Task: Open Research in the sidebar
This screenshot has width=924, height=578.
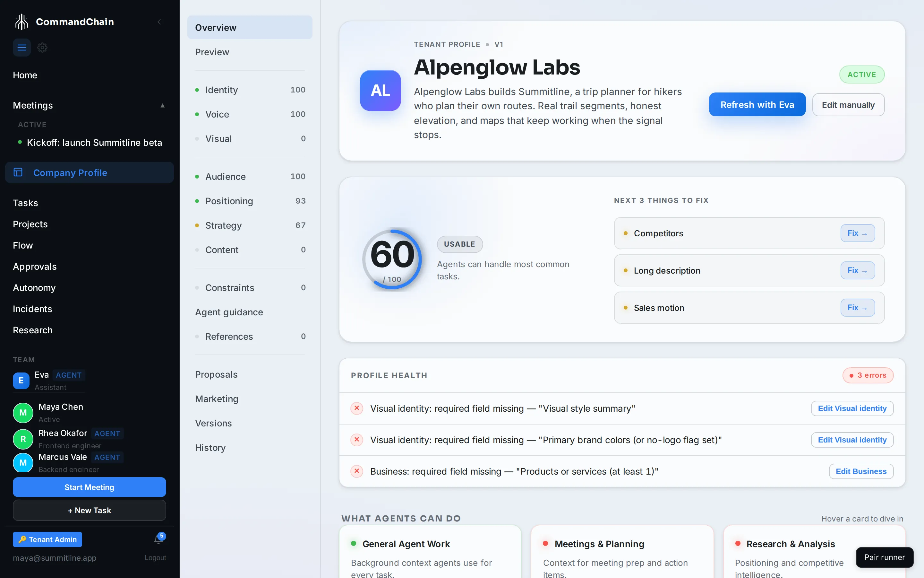Action: 33,330
